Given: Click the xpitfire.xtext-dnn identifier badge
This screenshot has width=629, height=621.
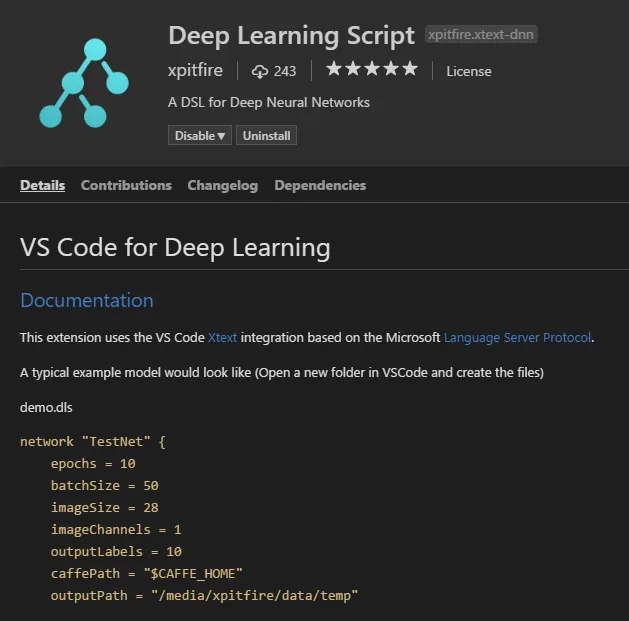Looking at the screenshot, I should [x=481, y=34].
